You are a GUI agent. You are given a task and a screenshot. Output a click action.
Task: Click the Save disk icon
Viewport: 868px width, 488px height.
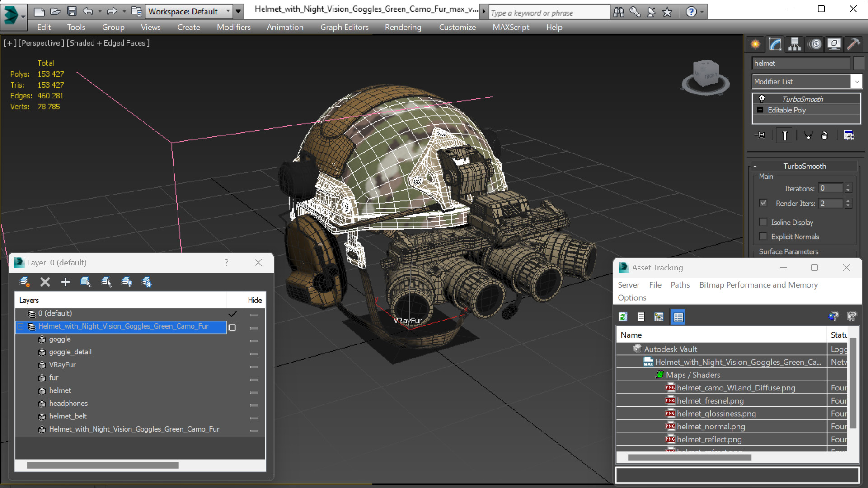[x=71, y=11]
